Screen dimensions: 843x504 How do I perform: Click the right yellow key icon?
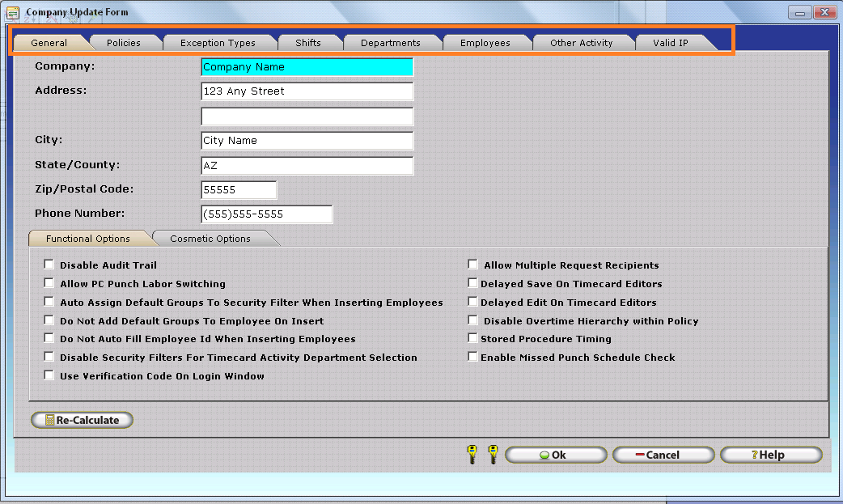(x=492, y=454)
